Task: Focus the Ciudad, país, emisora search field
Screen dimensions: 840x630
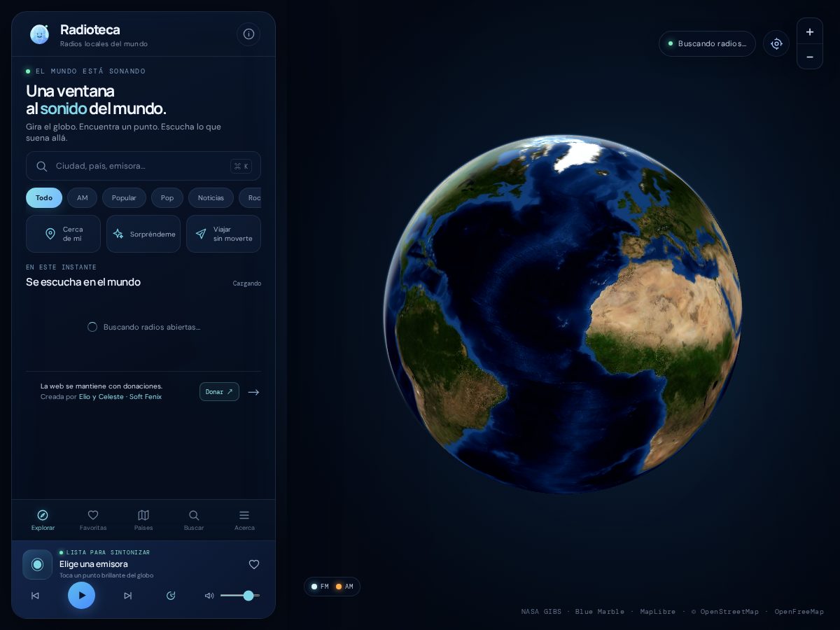Action: (x=143, y=166)
